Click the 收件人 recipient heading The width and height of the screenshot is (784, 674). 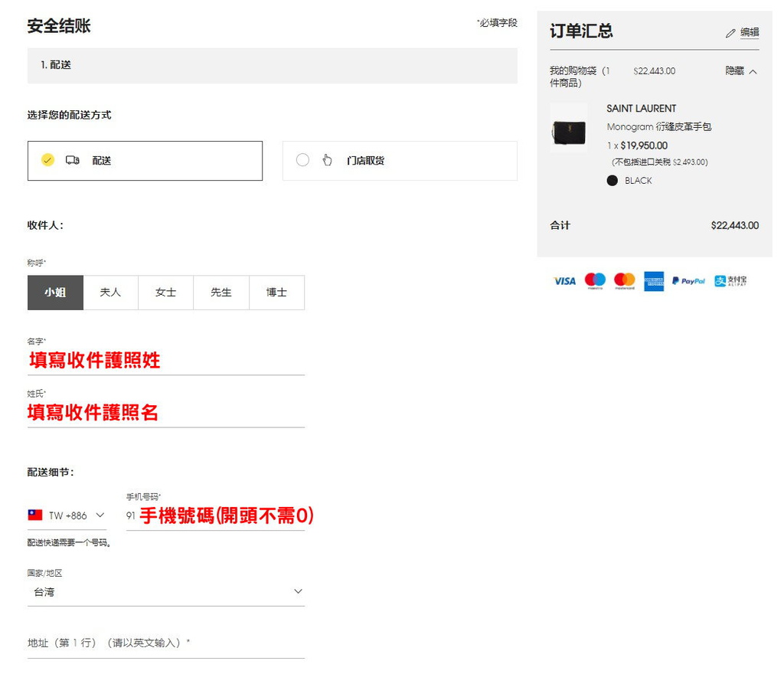coord(45,225)
